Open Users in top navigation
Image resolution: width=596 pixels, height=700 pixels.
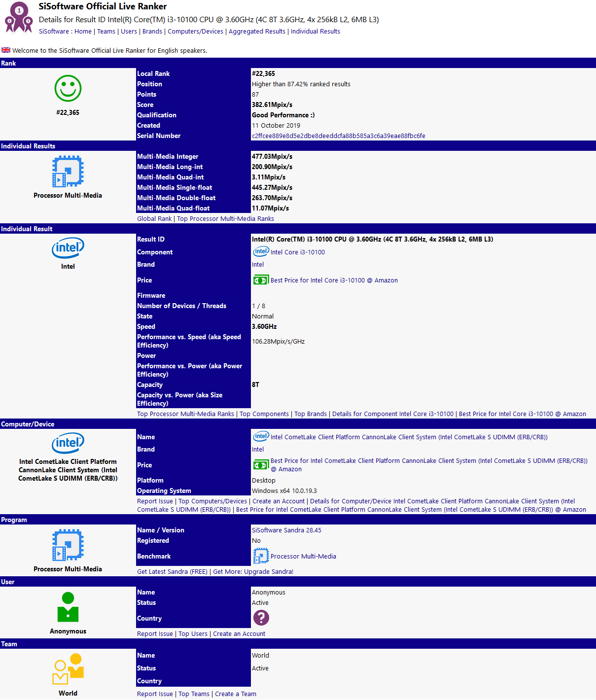[x=129, y=32]
